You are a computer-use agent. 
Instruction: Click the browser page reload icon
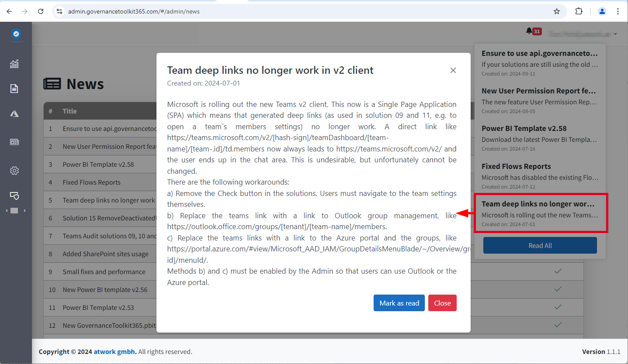pos(40,11)
